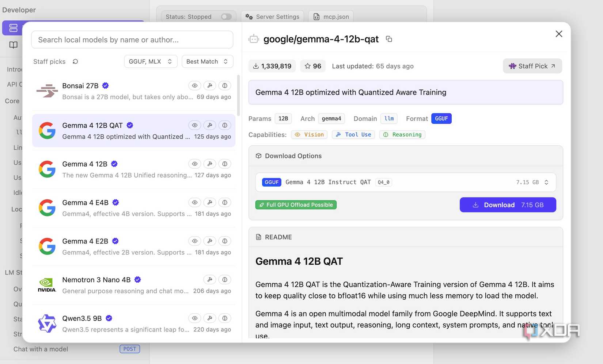
Task: Click the Gemma 4 12B reasoning icon
Action: (x=225, y=164)
